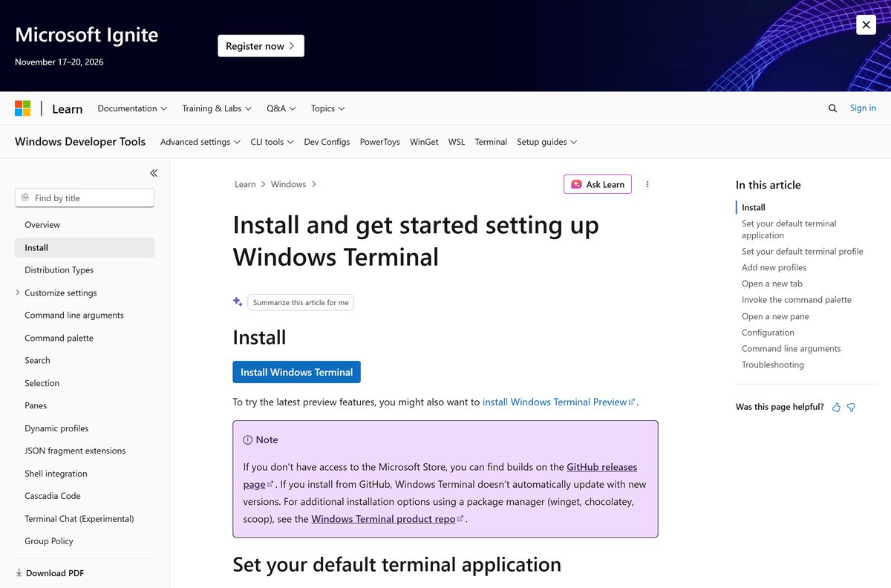Click the thumbs up feedback icon
891x588 pixels.
coord(837,407)
